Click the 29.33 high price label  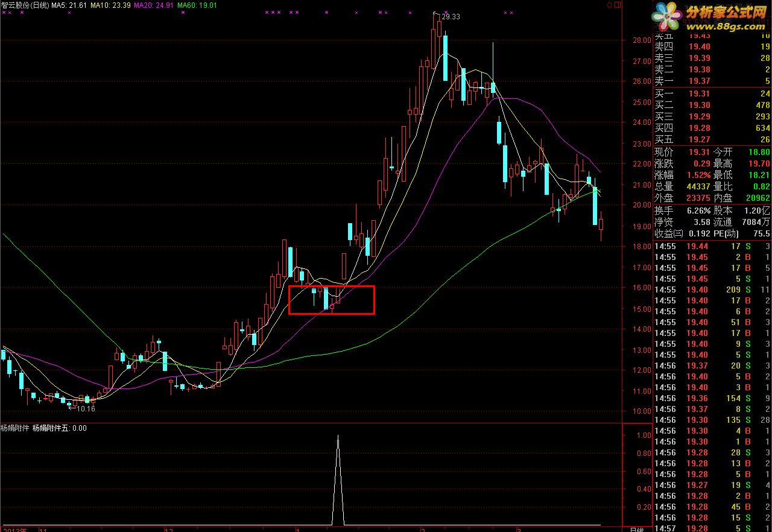click(x=451, y=17)
